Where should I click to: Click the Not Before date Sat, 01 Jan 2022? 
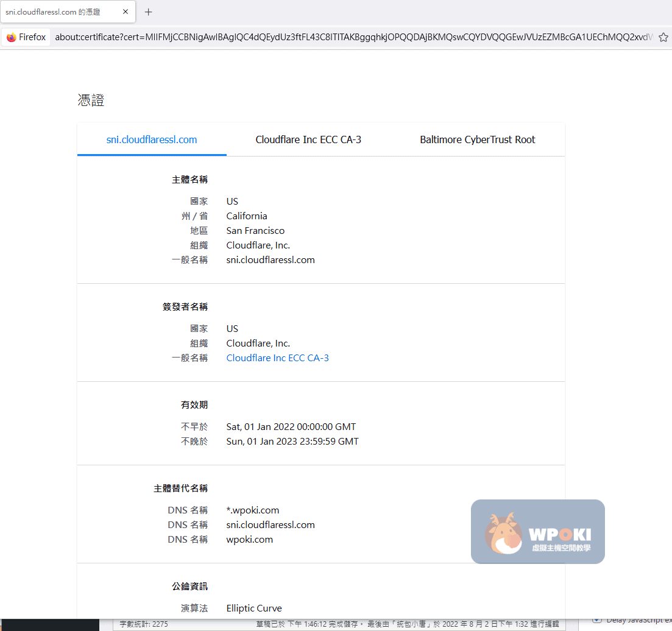point(291,427)
